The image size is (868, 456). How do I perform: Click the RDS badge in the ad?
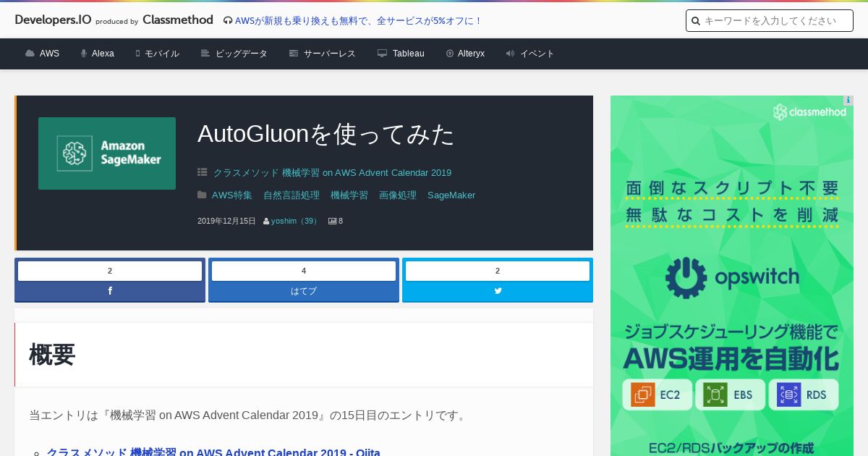(804, 395)
